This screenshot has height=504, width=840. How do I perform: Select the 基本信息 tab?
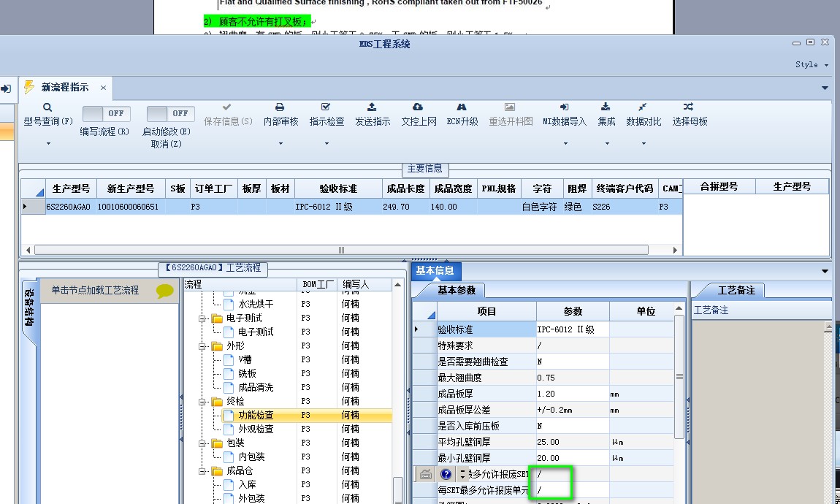[435, 271]
